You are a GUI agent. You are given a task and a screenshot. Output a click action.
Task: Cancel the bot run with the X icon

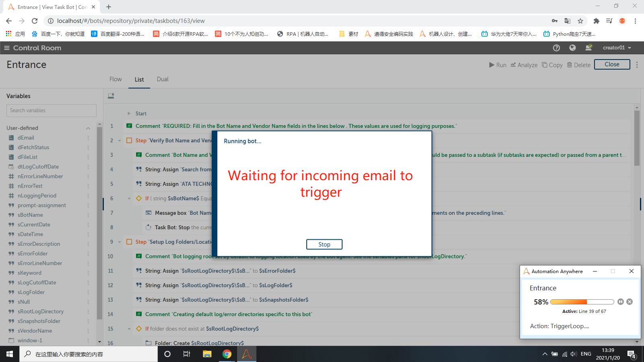[630, 302]
